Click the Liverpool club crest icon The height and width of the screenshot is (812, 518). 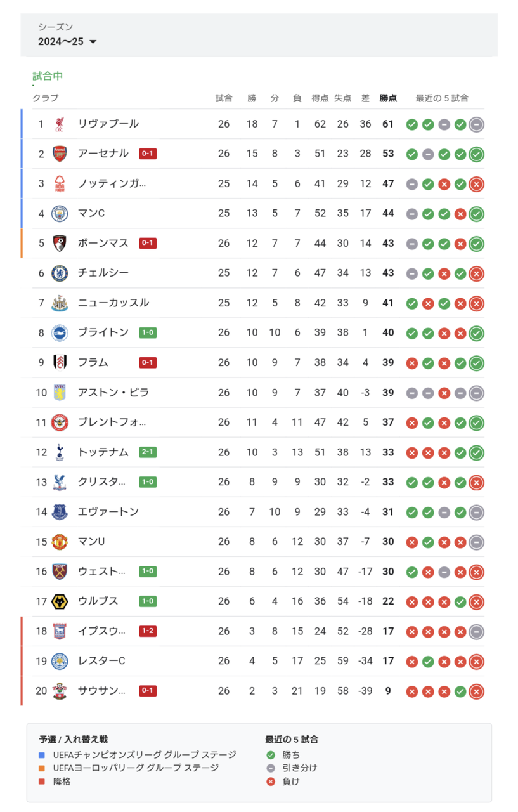(x=60, y=124)
